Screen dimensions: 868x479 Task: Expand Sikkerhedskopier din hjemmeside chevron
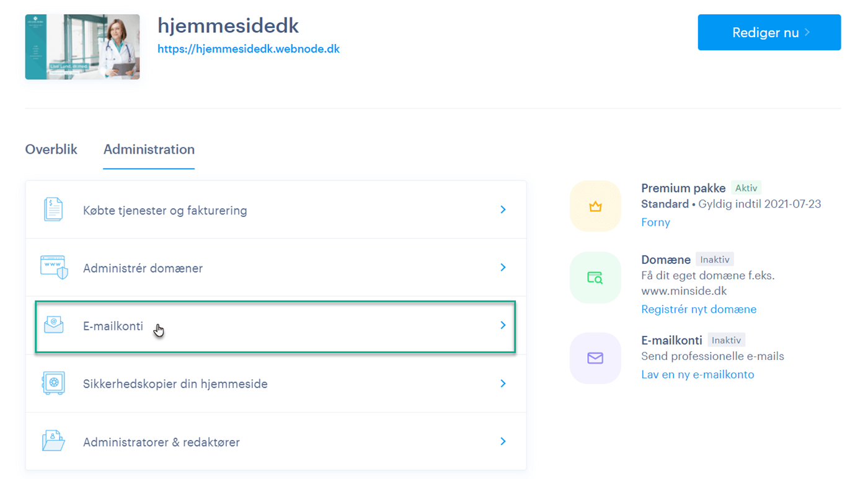[x=503, y=384]
